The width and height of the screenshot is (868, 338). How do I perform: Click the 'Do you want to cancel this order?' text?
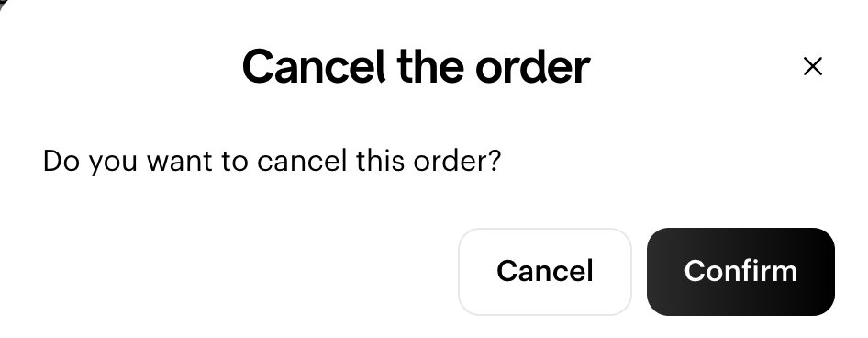tap(272, 162)
